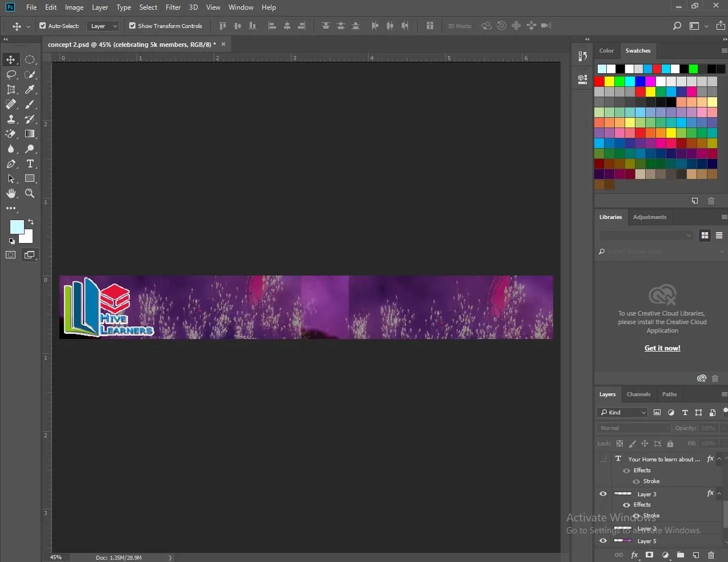
Task: Activate the Crop tool
Action: (x=11, y=89)
